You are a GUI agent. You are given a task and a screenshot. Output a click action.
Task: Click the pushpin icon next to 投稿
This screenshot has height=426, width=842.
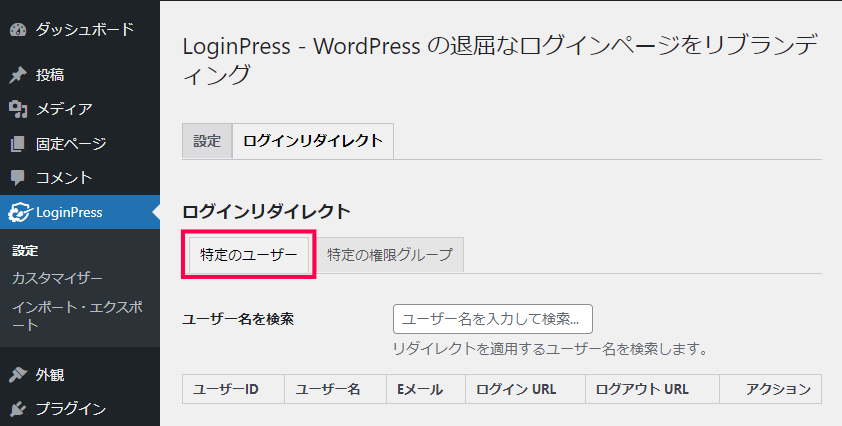click(18, 75)
